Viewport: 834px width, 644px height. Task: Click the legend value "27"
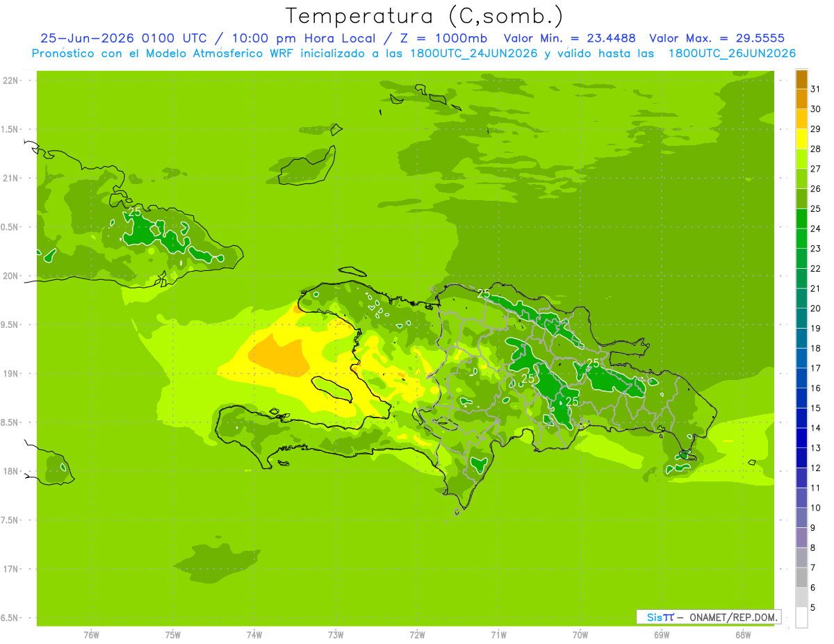[x=816, y=169]
